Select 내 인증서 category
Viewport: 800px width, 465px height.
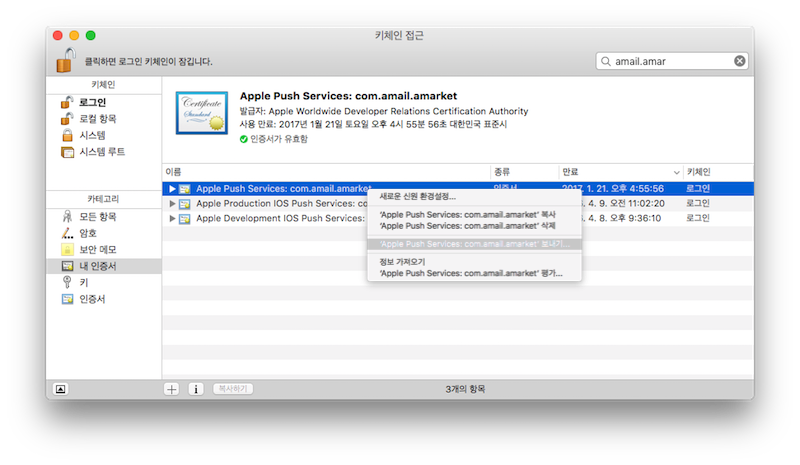coord(104,266)
